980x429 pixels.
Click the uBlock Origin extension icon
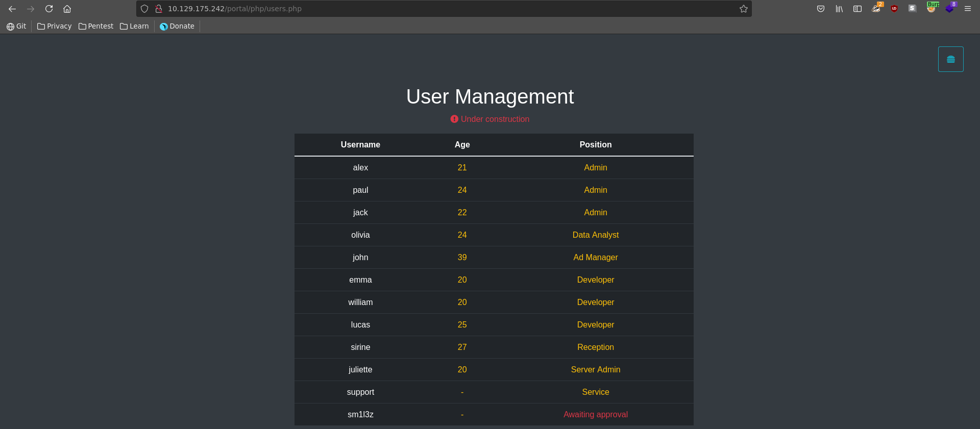pyautogui.click(x=894, y=9)
